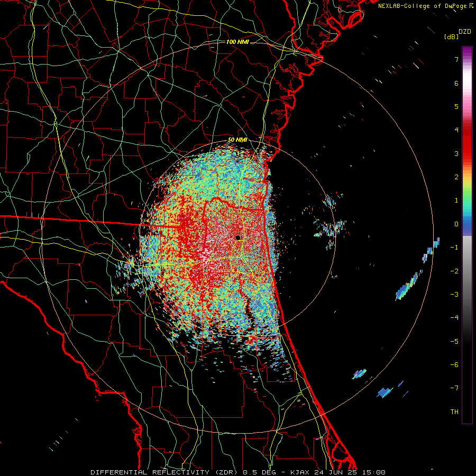The width and height of the screenshot is (476, 476).
Task: Click the '2' value on the color scale
Action: (456, 177)
